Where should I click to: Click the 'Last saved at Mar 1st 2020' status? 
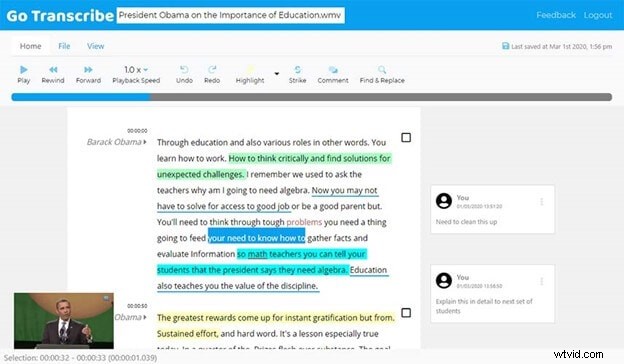click(x=561, y=47)
